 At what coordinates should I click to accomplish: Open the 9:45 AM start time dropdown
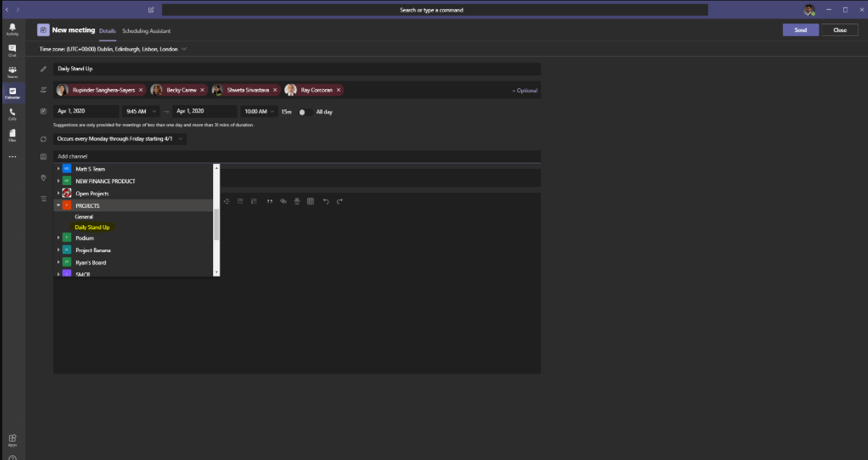[x=141, y=112]
